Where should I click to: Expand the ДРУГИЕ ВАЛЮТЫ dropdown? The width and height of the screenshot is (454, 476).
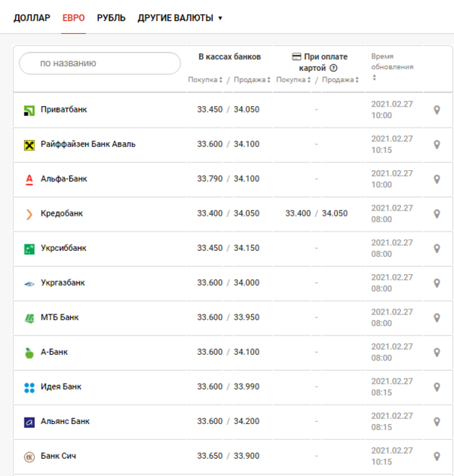tap(180, 18)
